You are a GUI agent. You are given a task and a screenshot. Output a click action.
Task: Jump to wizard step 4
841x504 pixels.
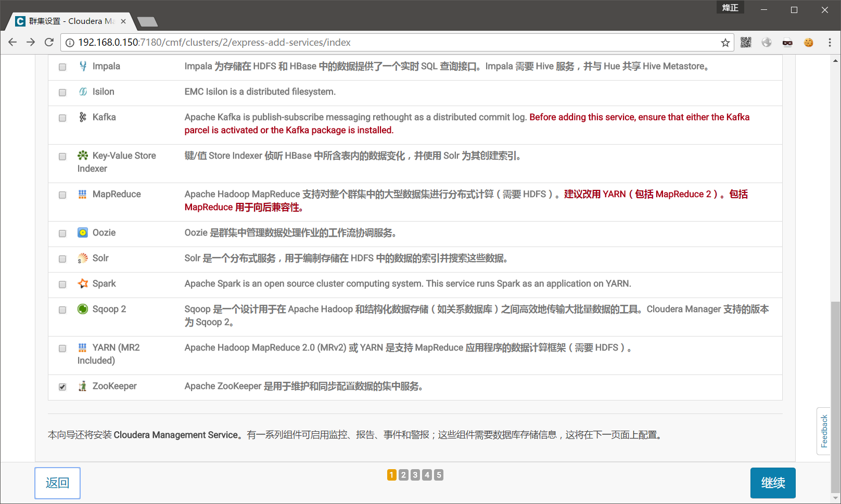click(427, 475)
